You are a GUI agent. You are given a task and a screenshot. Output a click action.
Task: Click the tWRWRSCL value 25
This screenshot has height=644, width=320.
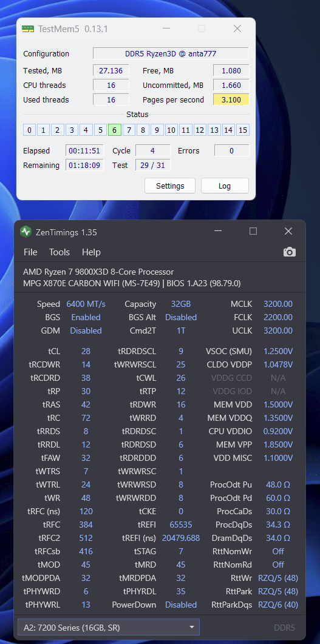181,364
